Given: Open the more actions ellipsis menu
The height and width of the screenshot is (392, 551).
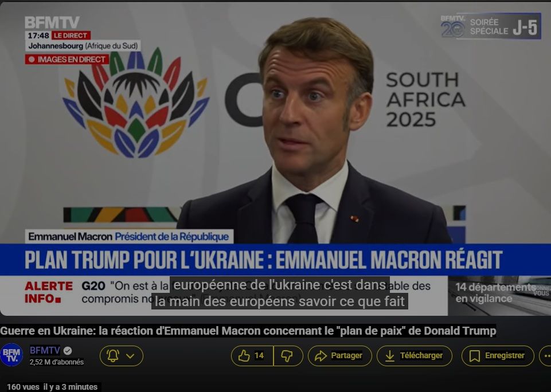Looking at the screenshot, I should pyautogui.click(x=546, y=356).
